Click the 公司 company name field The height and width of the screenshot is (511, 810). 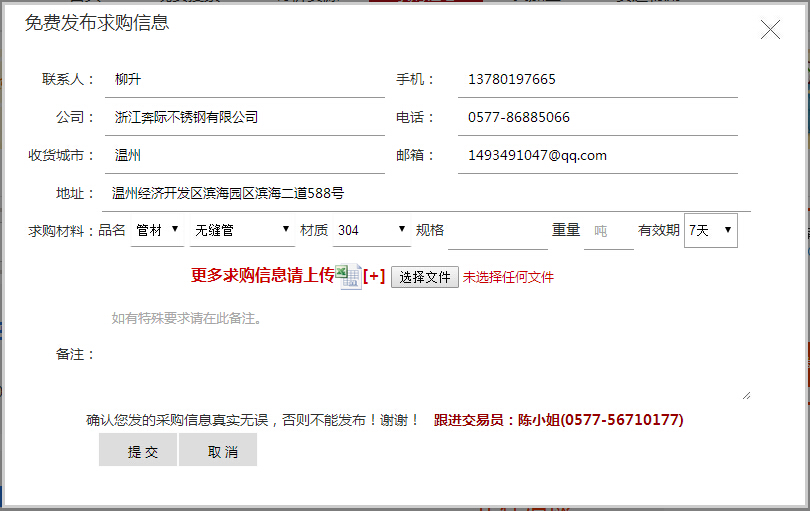click(x=244, y=118)
